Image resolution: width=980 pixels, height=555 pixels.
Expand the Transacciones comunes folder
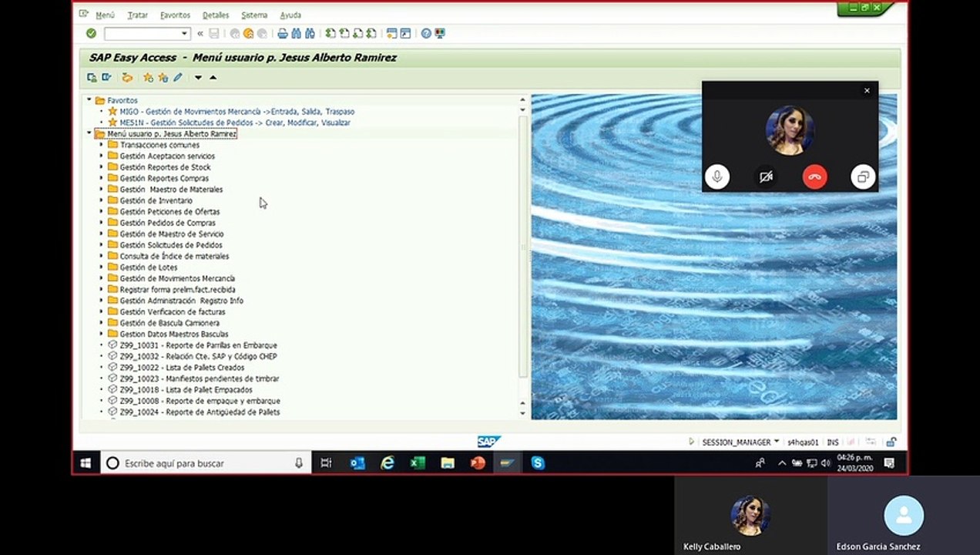(x=101, y=145)
